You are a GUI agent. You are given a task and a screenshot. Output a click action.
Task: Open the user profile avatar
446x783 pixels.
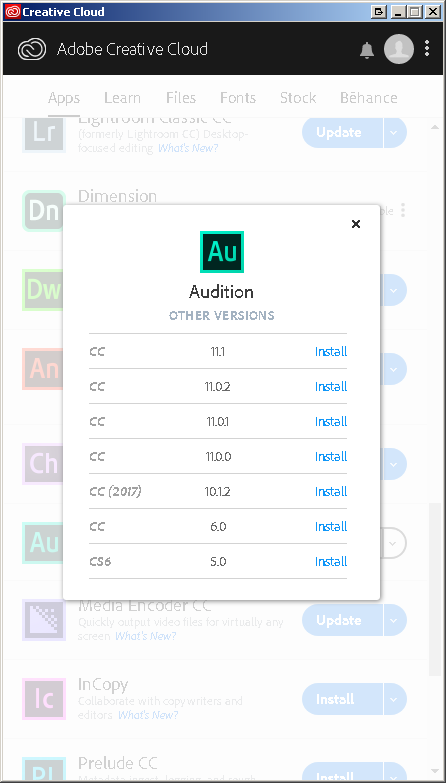pos(399,49)
